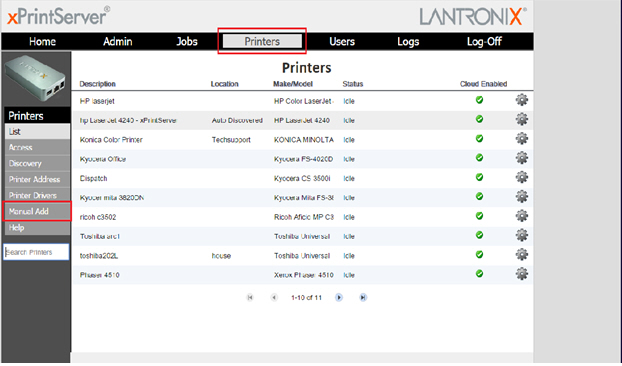Click the house location cell

(221, 256)
